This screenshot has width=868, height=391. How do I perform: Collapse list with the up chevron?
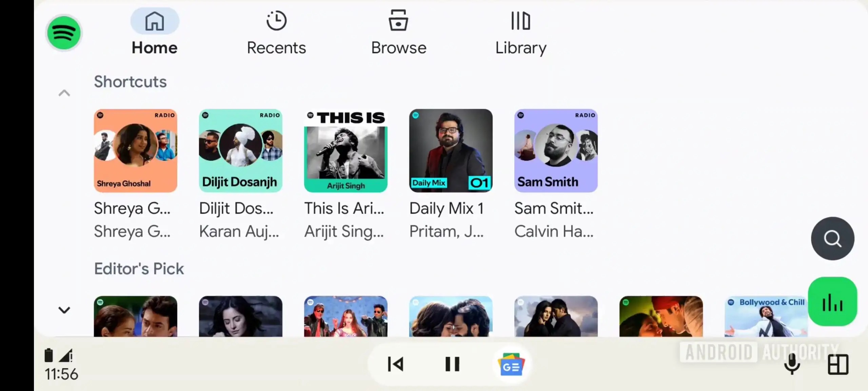point(64,93)
